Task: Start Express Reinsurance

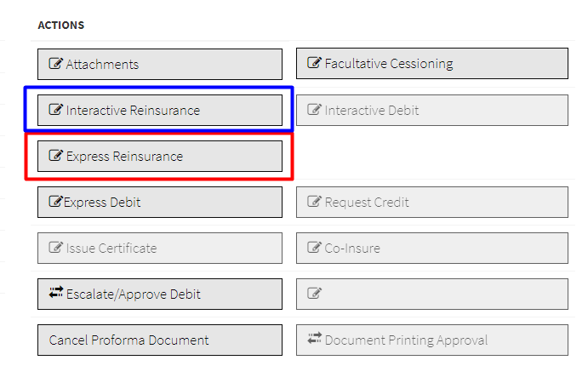Action: click(x=160, y=156)
